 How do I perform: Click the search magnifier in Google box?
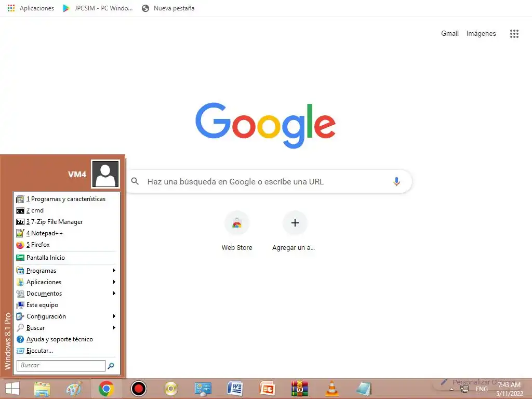tap(135, 181)
